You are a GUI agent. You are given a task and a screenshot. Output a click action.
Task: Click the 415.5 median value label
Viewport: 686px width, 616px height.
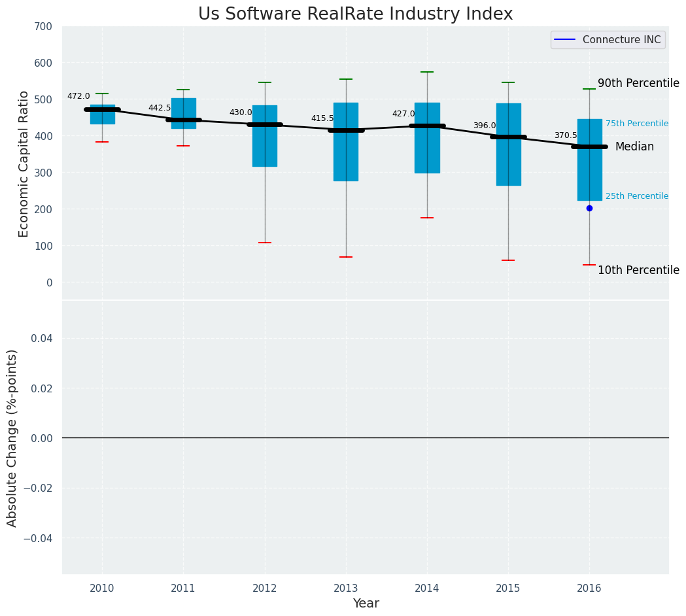(322, 118)
